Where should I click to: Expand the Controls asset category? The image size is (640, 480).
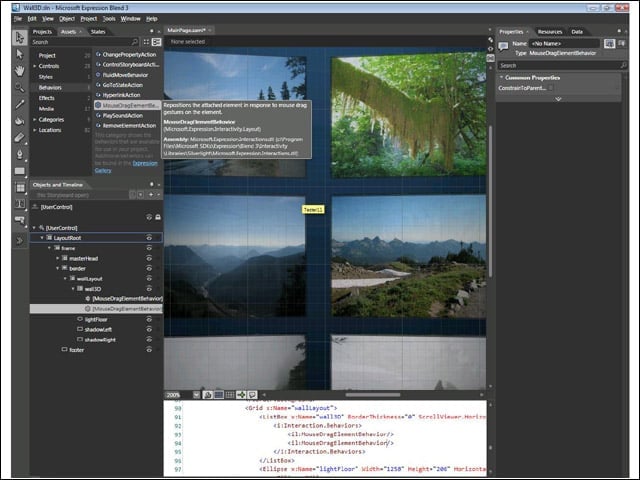point(35,66)
